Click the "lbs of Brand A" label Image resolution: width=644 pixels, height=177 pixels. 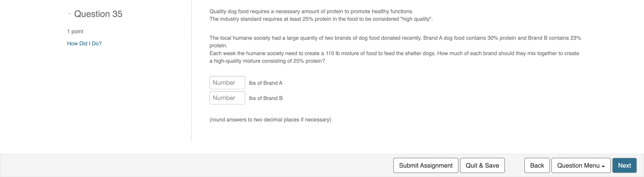(265, 83)
